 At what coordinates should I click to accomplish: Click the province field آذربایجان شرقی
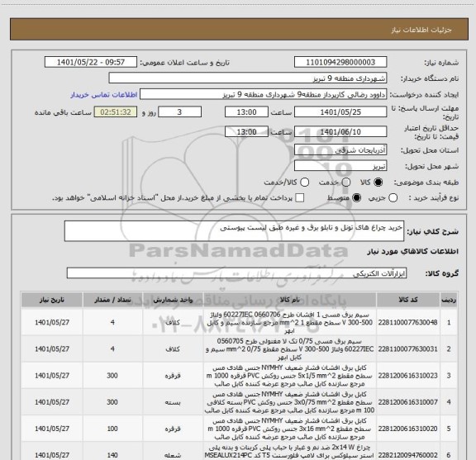click(x=340, y=150)
